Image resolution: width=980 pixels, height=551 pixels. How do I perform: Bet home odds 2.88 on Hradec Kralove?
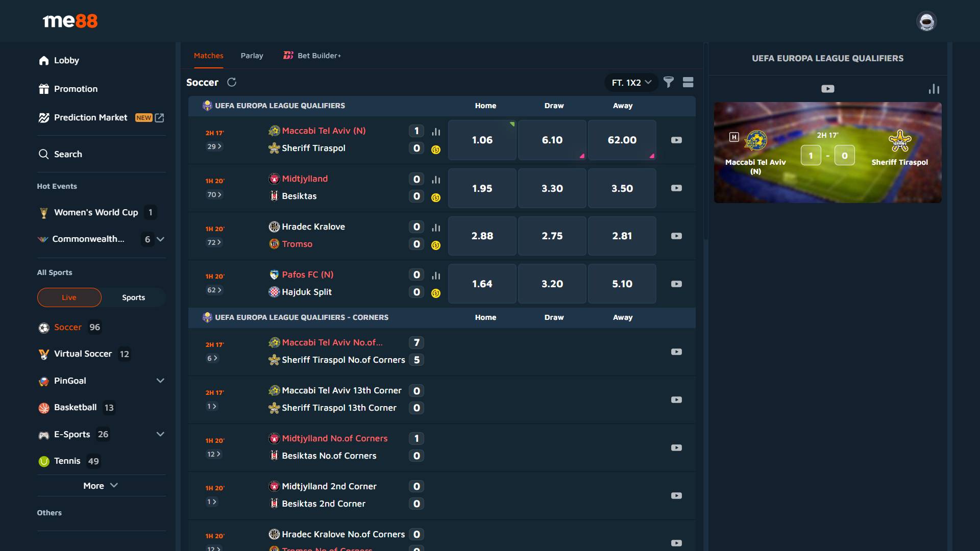tap(482, 236)
